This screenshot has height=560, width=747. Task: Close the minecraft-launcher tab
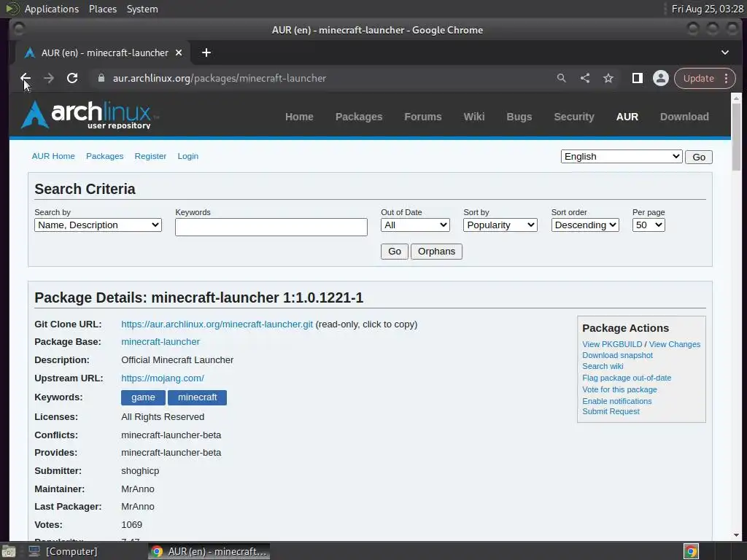point(179,52)
